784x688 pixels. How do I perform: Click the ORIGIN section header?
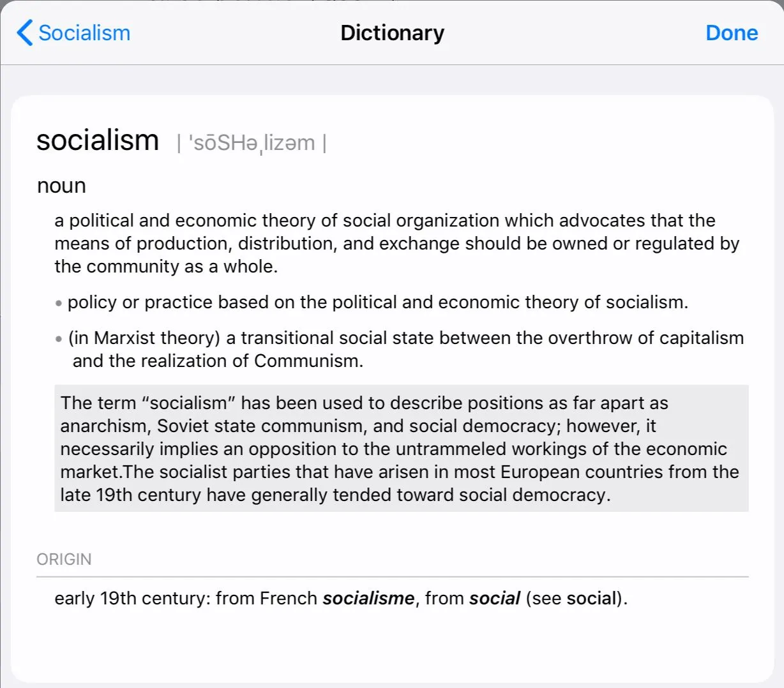pos(64,559)
